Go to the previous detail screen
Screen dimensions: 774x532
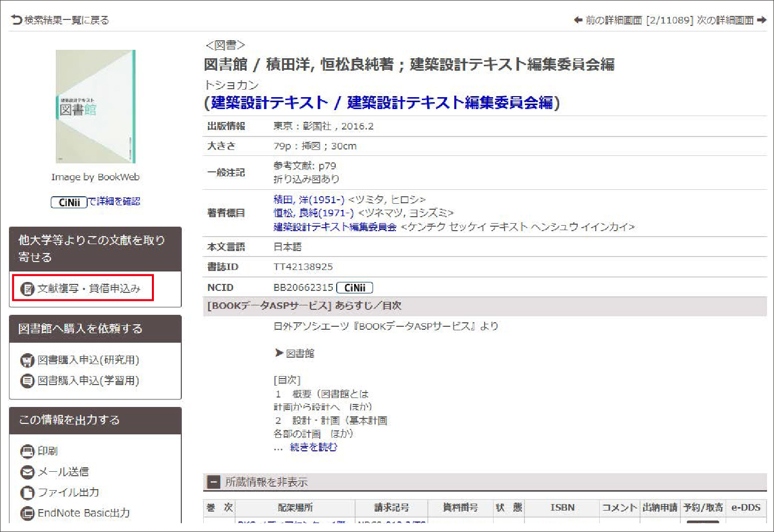point(608,20)
